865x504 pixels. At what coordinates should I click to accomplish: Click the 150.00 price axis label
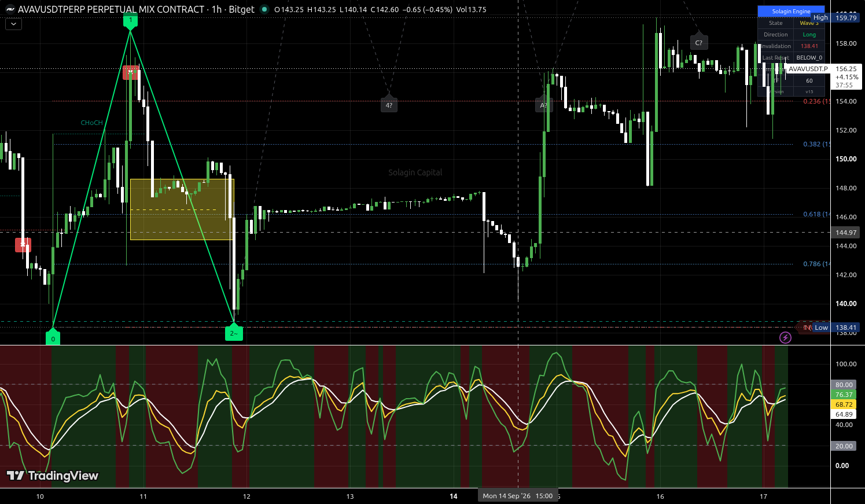click(845, 159)
